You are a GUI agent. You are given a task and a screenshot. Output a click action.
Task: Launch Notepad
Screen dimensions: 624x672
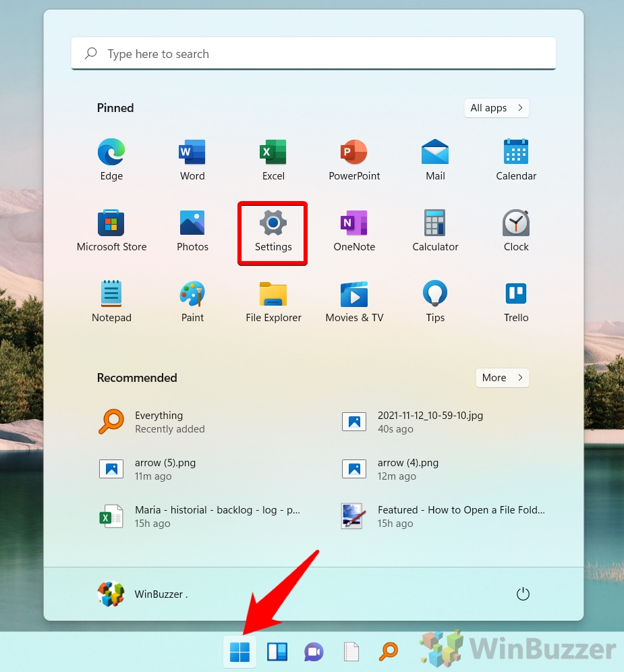tap(111, 302)
